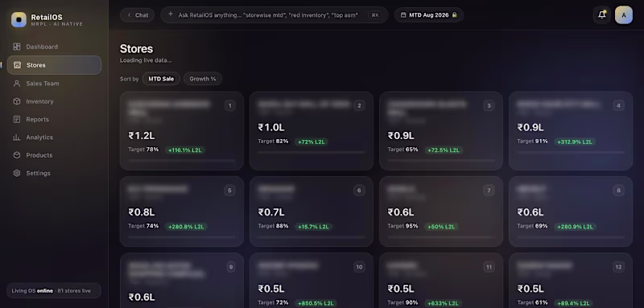Click rank badge 3
This screenshot has height=308, width=644.
pyautogui.click(x=489, y=106)
